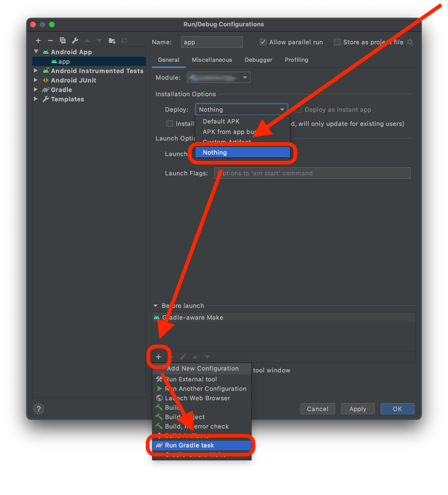
Task: Expand the Gradle tree node
Action: point(36,90)
